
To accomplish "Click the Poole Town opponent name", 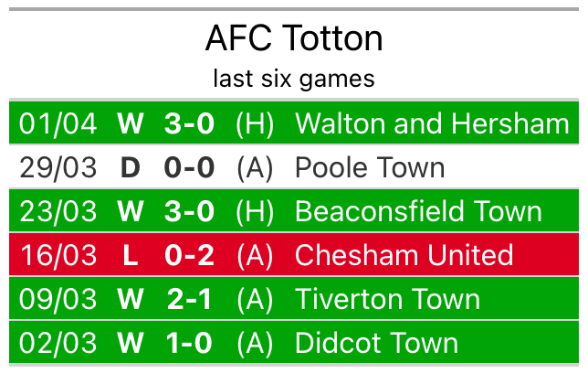I will coord(370,167).
